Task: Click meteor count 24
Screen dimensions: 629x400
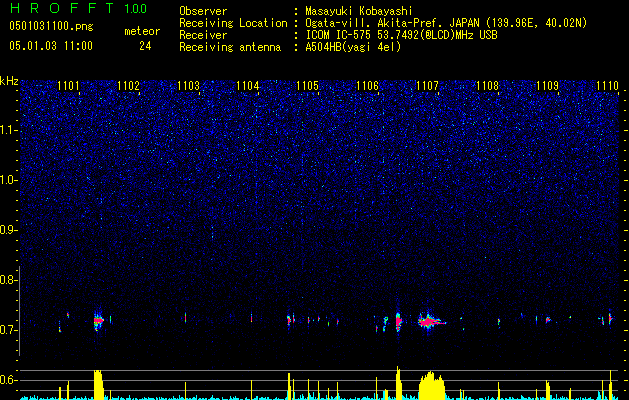Action: pos(145,46)
